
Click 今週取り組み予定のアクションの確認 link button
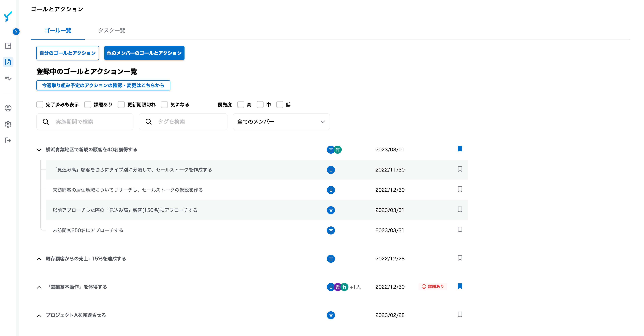[x=103, y=86]
